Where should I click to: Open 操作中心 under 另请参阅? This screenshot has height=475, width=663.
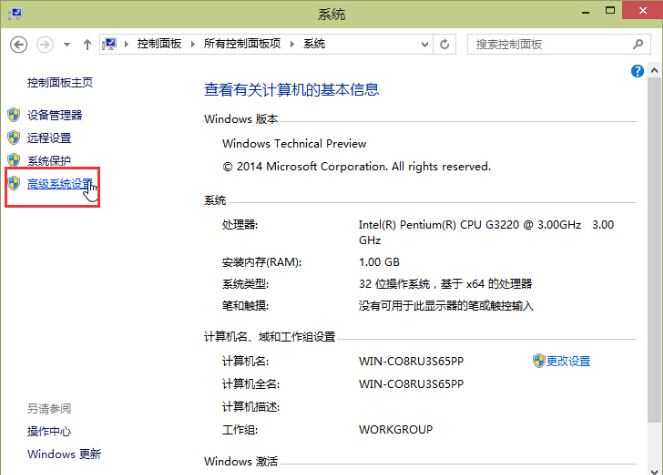tap(49, 431)
